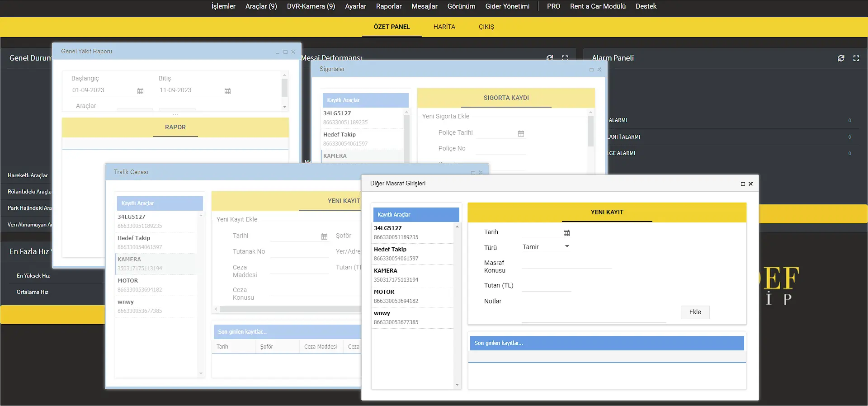Open the Raporlar menu

pyautogui.click(x=389, y=6)
